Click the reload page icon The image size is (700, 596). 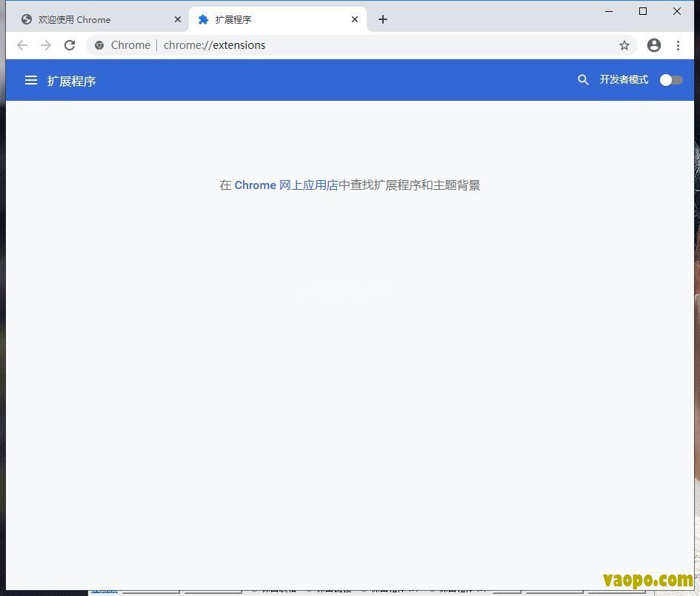tap(70, 44)
